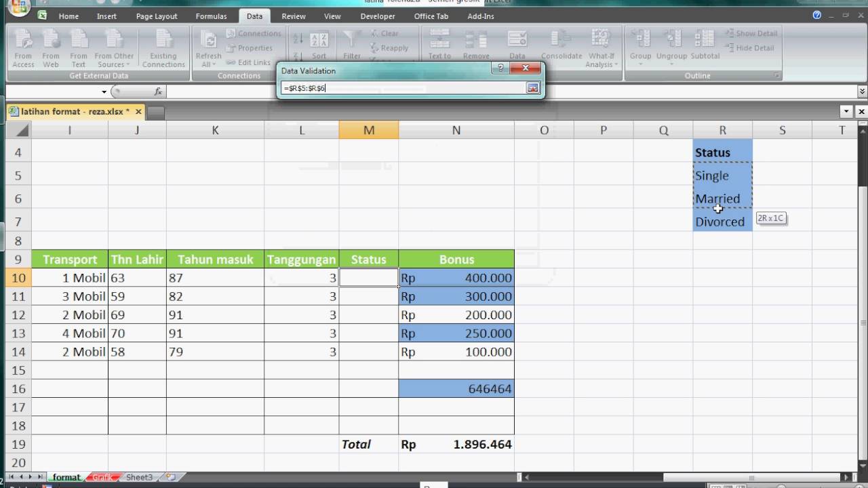
Task: Click the insert new worksheet tab icon
Action: coord(170,477)
